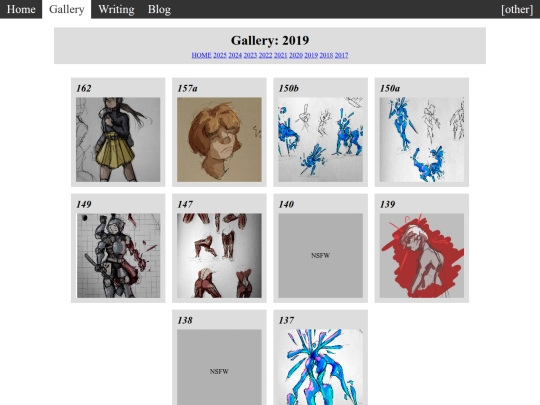Open the NSFW placeholder for 138

point(219,367)
